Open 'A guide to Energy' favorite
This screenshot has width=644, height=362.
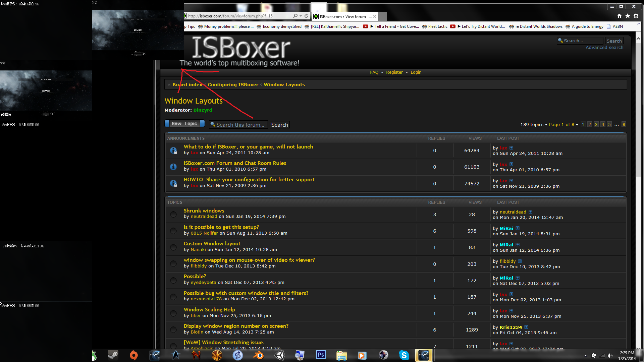pyautogui.click(x=584, y=26)
